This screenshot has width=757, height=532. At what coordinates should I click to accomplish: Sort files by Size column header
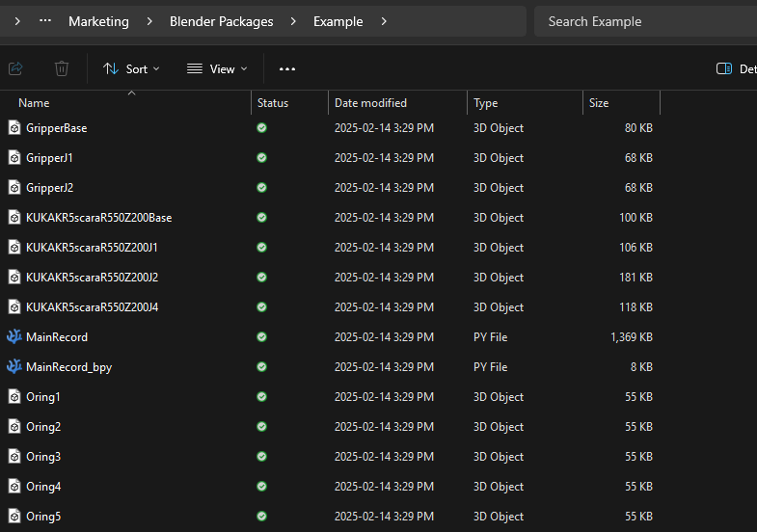tap(599, 103)
